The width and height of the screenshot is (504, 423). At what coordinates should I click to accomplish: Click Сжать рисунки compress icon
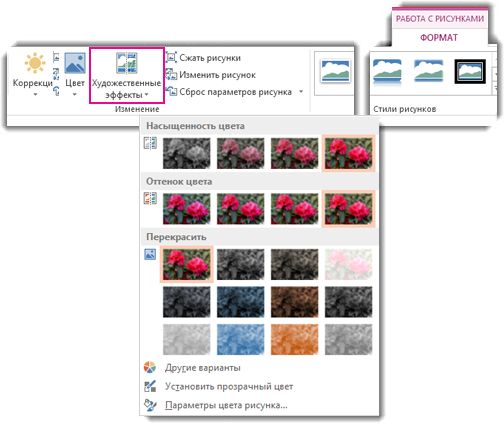click(x=171, y=57)
